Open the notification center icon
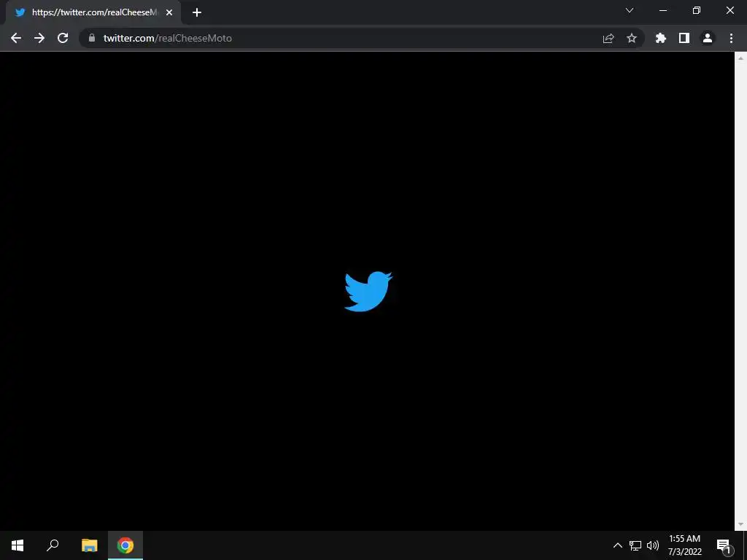747x560 pixels. [x=724, y=545]
